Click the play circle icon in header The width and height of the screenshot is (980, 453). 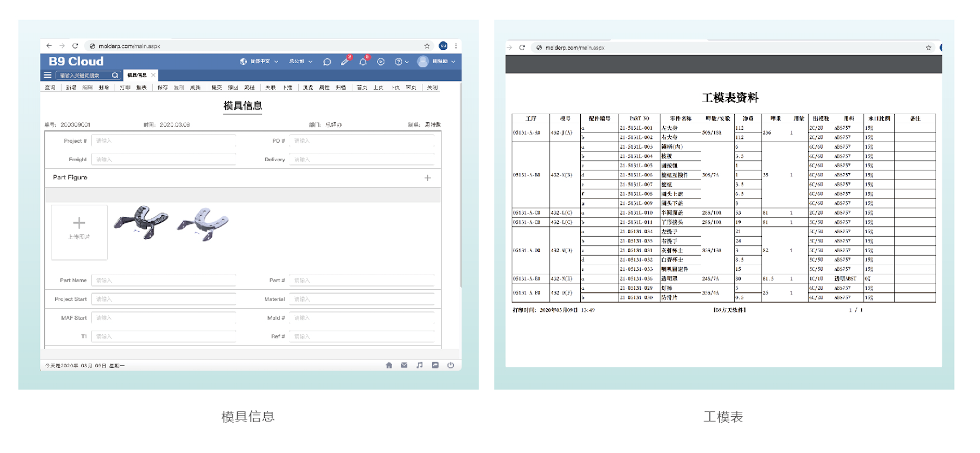(381, 62)
